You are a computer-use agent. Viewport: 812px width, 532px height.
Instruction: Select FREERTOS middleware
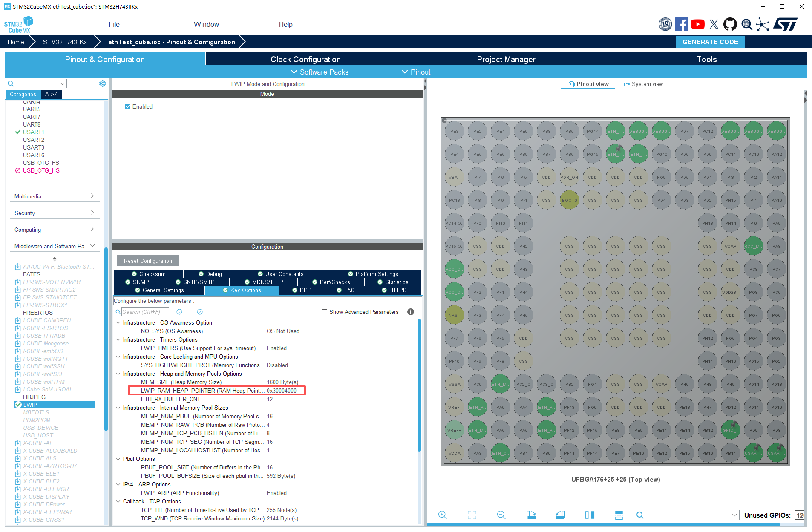click(x=38, y=313)
